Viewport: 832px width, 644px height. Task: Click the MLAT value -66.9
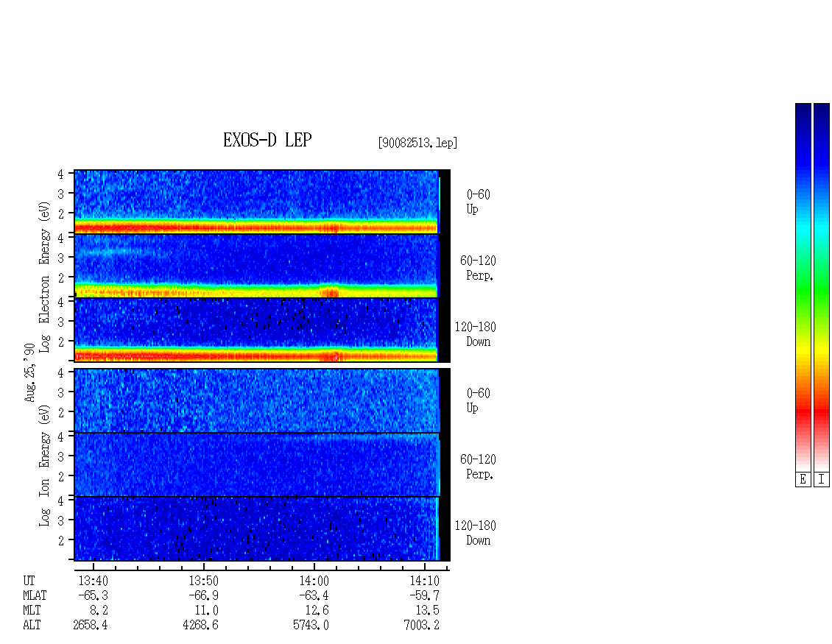[203, 595]
